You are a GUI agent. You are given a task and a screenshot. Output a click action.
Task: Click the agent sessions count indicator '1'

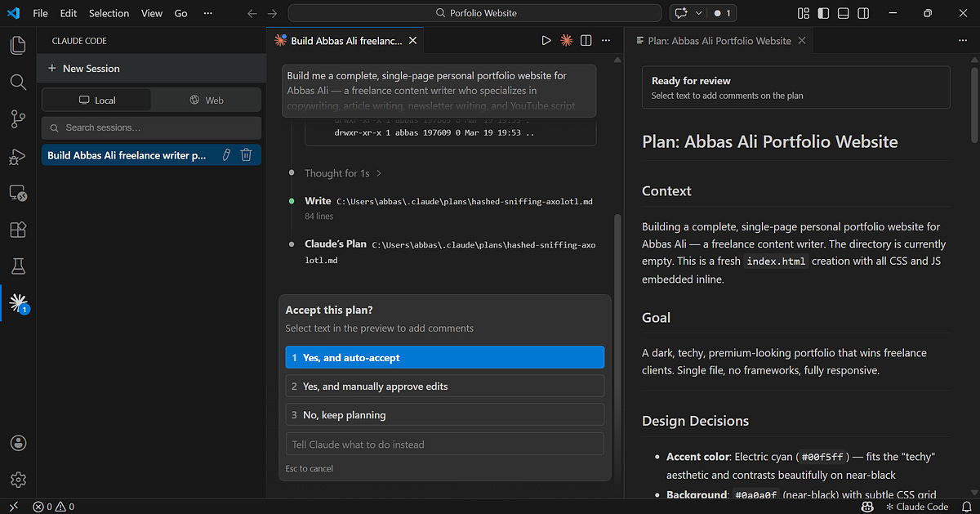click(722, 13)
